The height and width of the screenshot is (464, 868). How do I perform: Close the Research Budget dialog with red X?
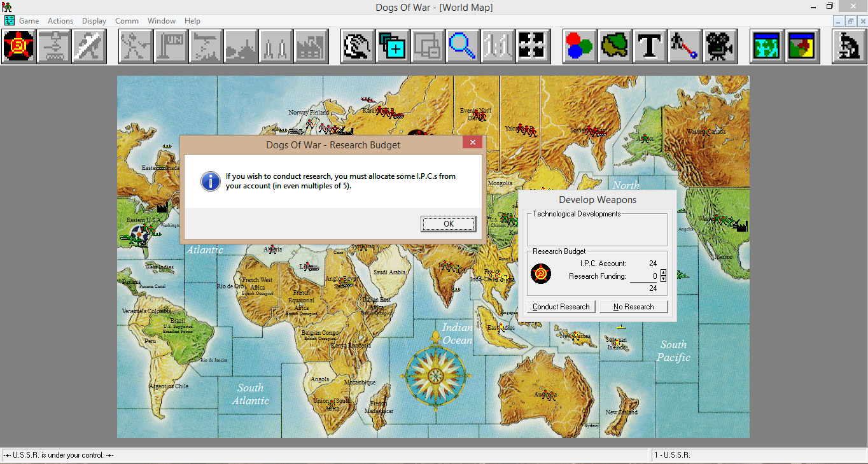pyautogui.click(x=472, y=143)
